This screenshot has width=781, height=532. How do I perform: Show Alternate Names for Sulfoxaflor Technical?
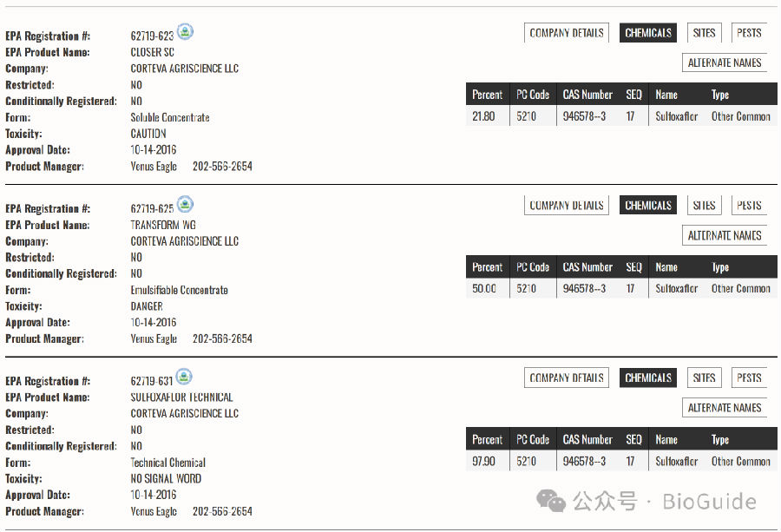click(725, 408)
